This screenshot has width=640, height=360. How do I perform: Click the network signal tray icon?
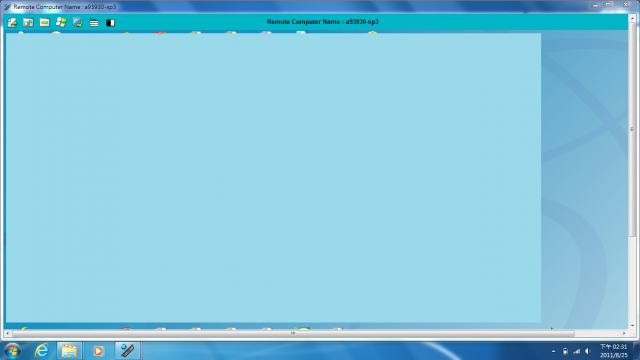click(576, 351)
